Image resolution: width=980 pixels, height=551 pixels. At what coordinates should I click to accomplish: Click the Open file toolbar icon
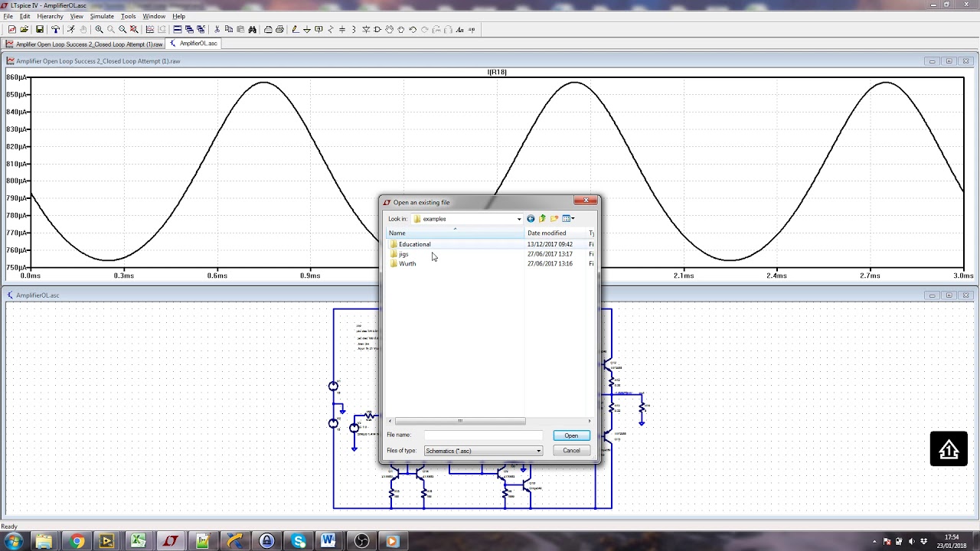click(24, 30)
